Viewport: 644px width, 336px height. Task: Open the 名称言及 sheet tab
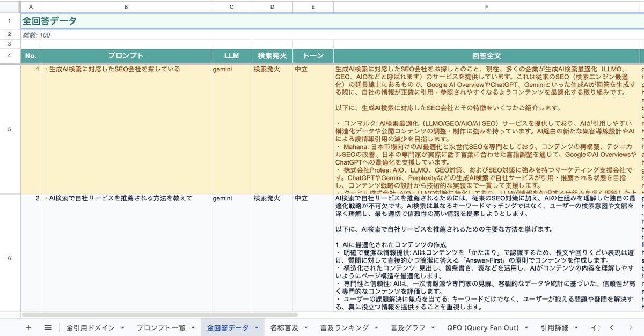pyautogui.click(x=284, y=327)
